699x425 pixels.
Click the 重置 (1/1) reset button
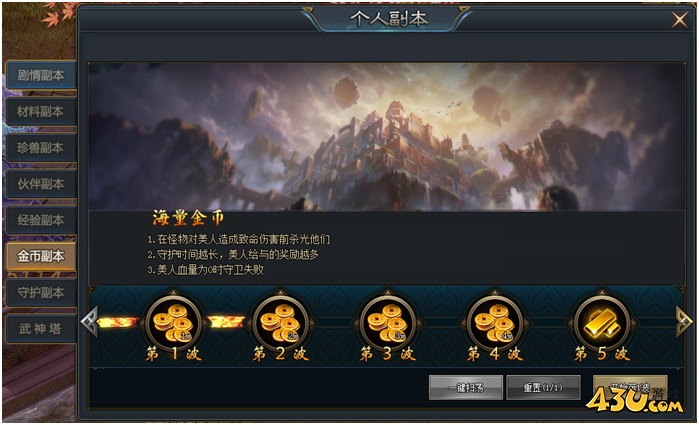pos(543,388)
